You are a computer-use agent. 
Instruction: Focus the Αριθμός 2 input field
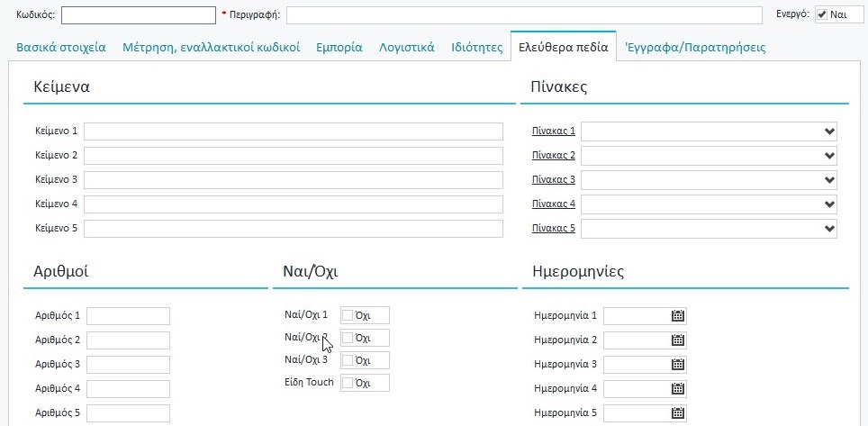(x=128, y=340)
